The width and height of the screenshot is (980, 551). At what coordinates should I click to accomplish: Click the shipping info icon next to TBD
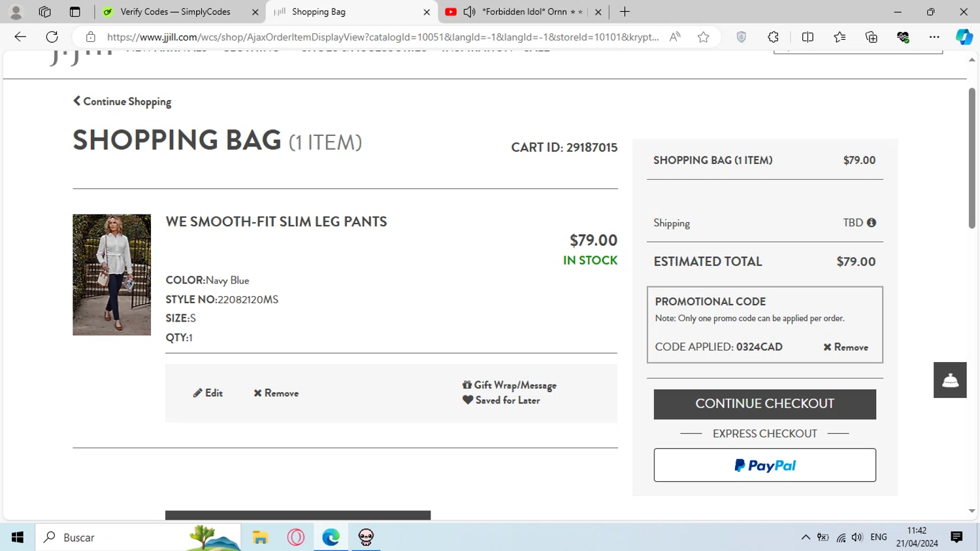coord(871,223)
